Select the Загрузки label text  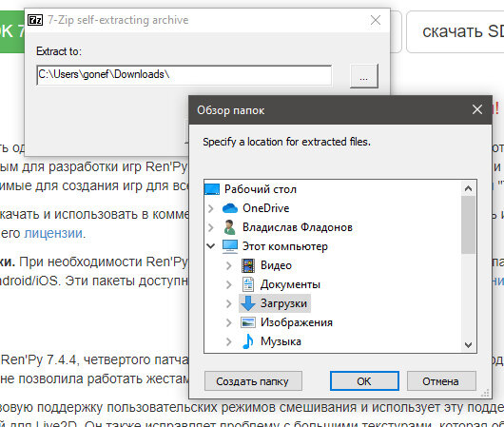283,303
